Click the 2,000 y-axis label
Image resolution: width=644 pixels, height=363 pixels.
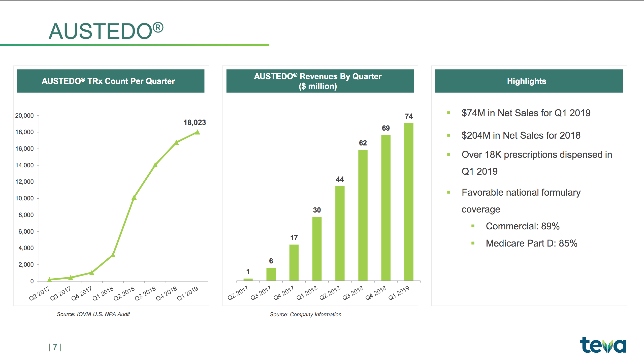(x=26, y=264)
